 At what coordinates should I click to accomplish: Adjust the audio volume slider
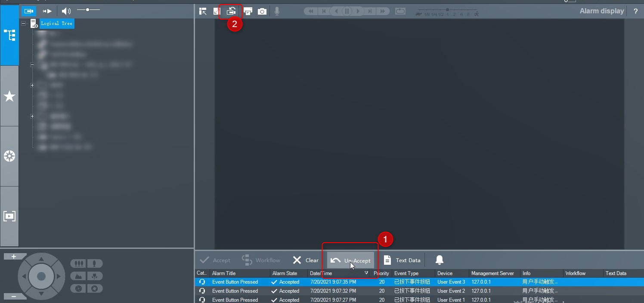(88, 9)
